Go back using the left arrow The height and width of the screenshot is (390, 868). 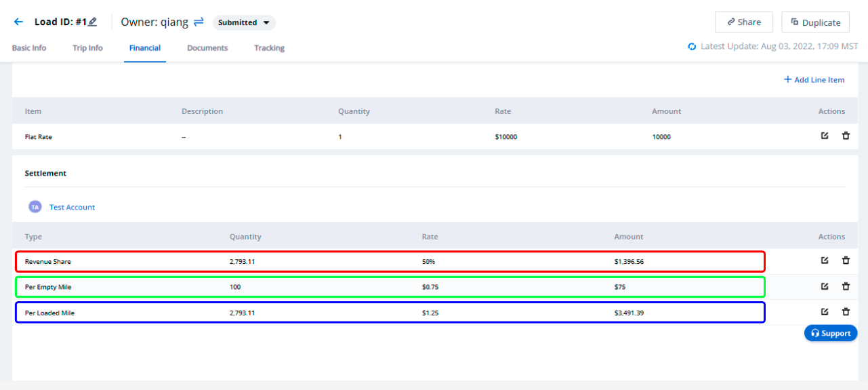click(18, 22)
